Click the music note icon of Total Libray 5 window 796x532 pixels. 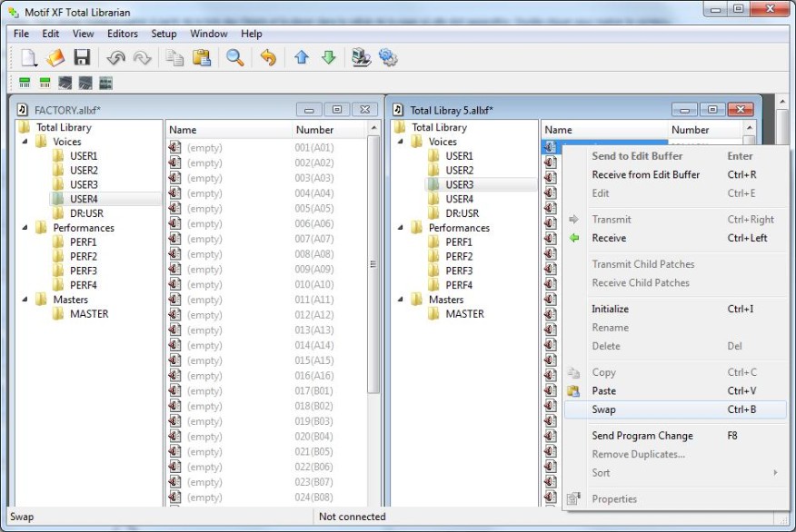(399, 110)
